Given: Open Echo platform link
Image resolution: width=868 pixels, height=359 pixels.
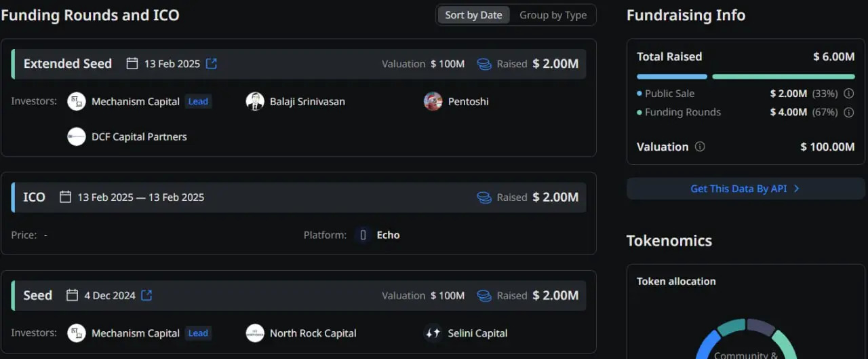Looking at the screenshot, I should point(388,235).
